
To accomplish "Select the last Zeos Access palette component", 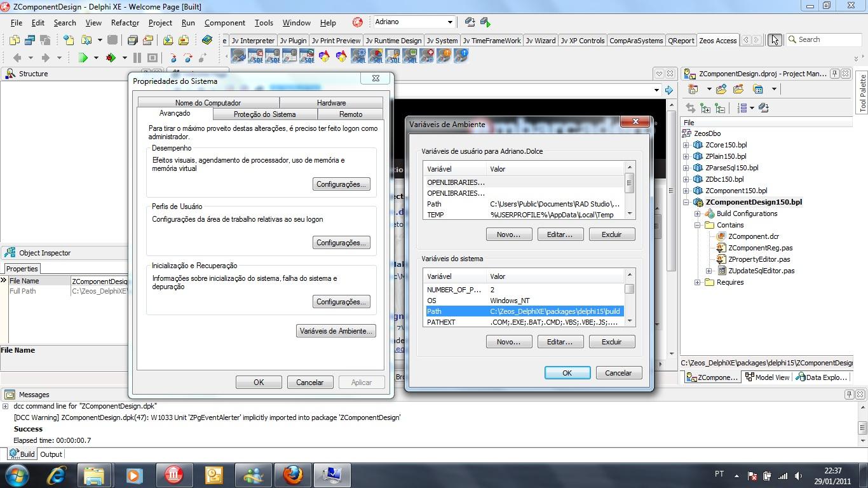I will 462,57.
